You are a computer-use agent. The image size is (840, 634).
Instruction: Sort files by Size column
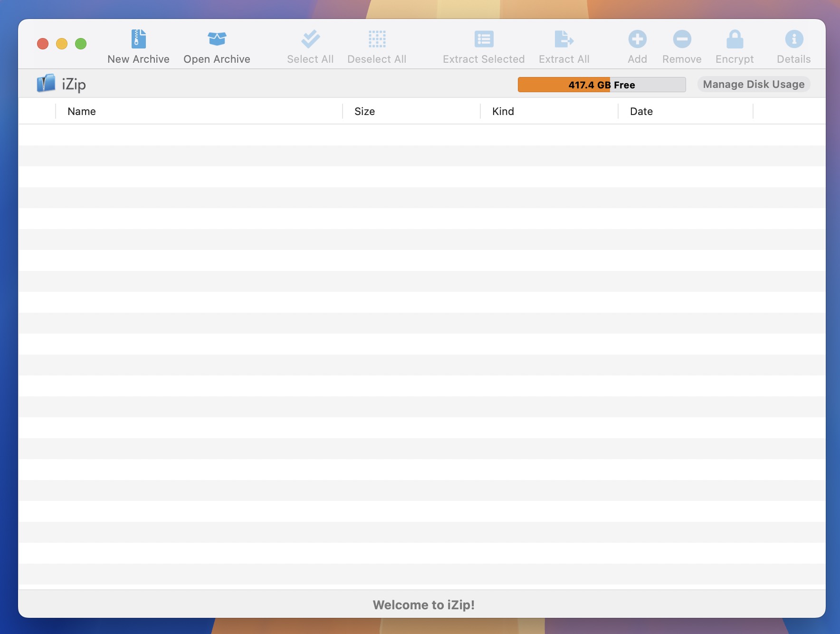coord(364,111)
